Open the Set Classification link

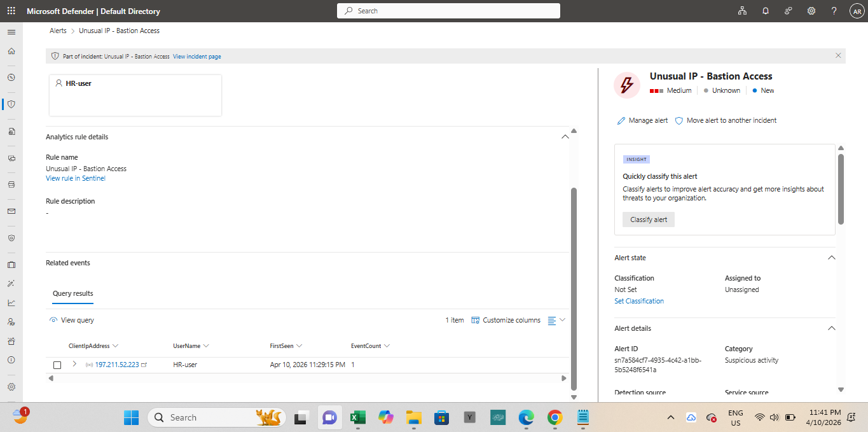point(639,301)
